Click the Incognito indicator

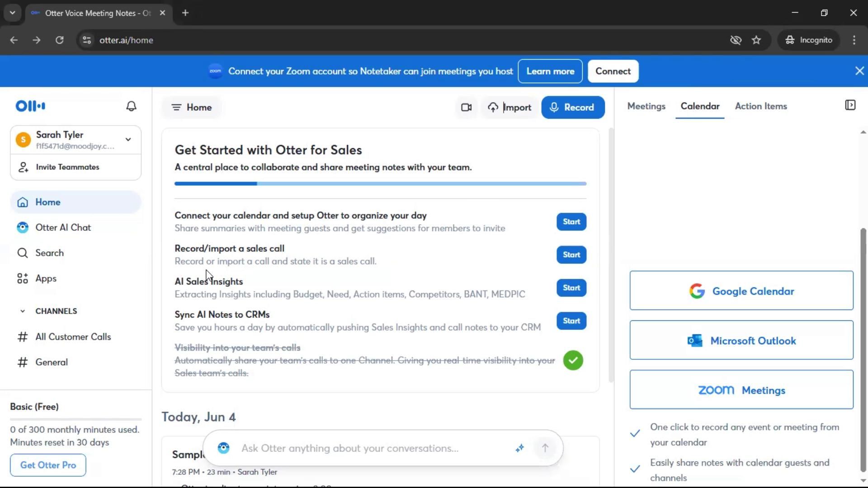(809, 40)
